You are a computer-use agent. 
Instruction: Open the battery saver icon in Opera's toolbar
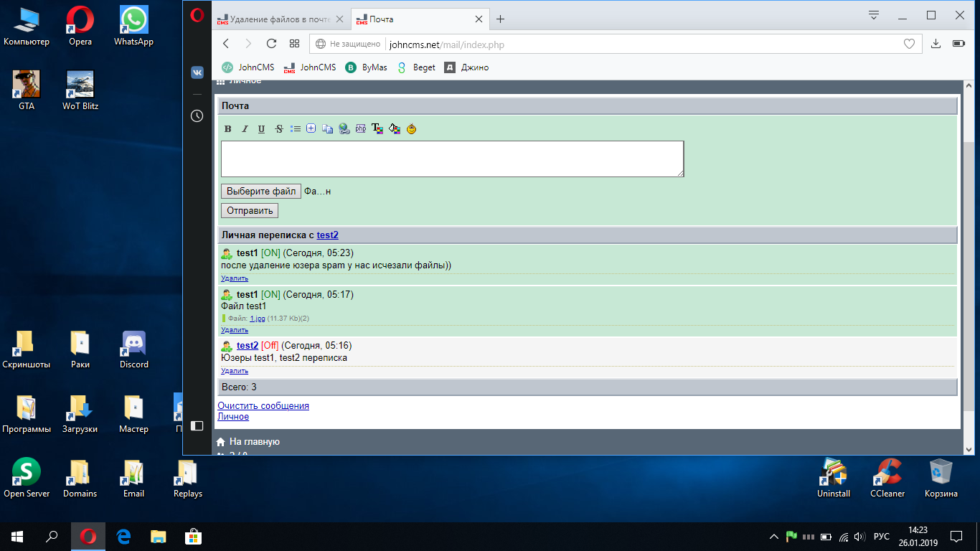click(958, 44)
